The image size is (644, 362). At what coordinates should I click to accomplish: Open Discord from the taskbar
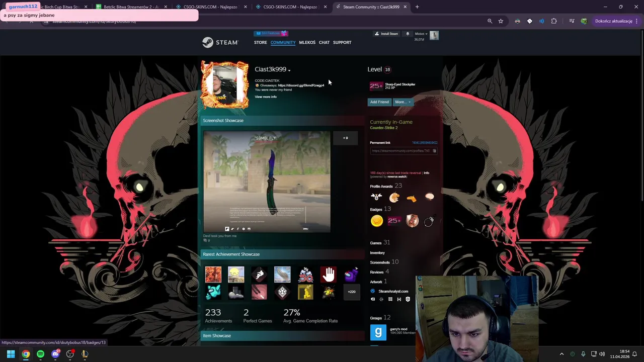(x=55, y=354)
